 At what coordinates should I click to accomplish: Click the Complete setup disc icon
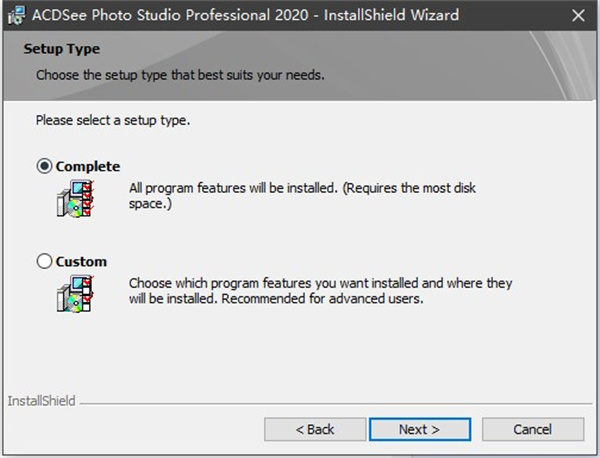pos(74,199)
